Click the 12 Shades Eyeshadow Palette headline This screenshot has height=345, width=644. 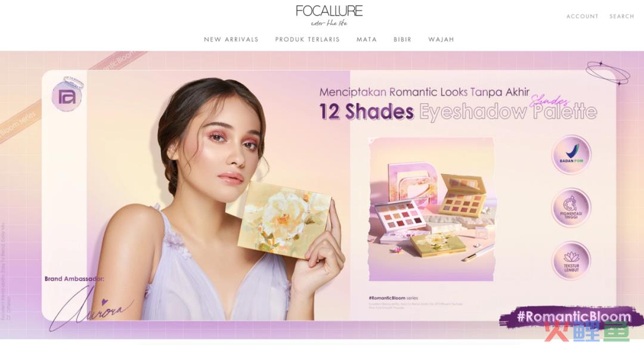coord(458,111)
